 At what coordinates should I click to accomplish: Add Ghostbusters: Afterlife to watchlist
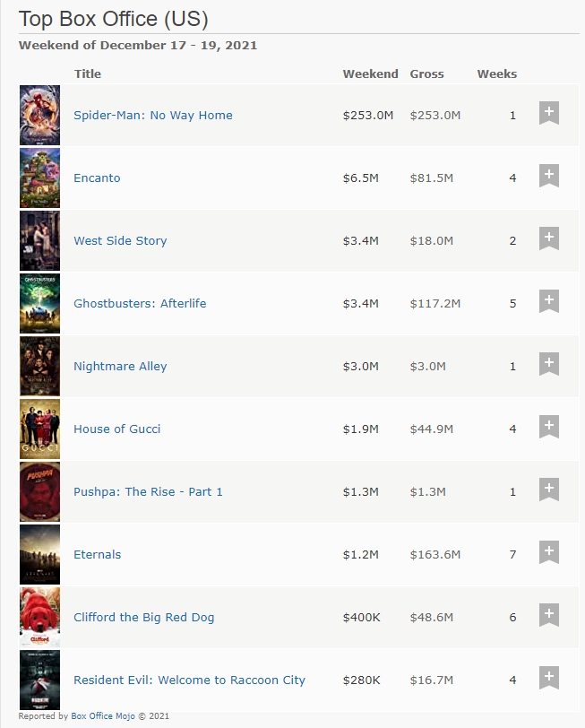point(549,301)
